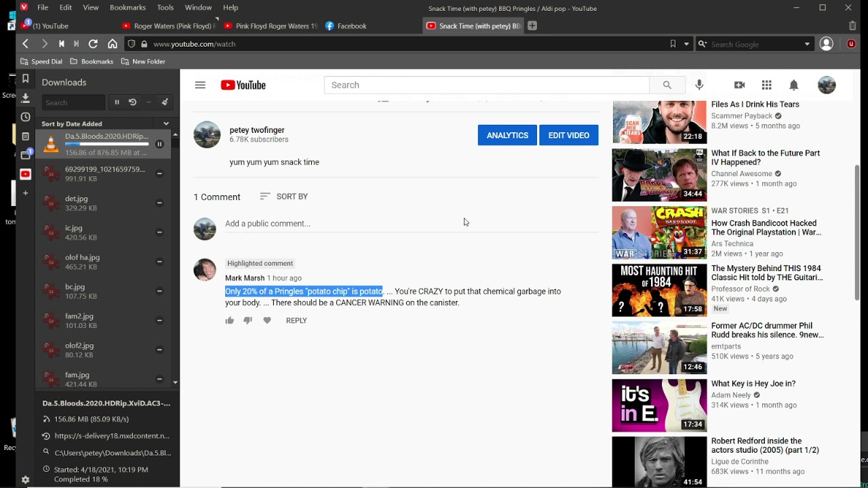Click the forward navigation arrow
The image size is (868, 488).
point(45,44)
